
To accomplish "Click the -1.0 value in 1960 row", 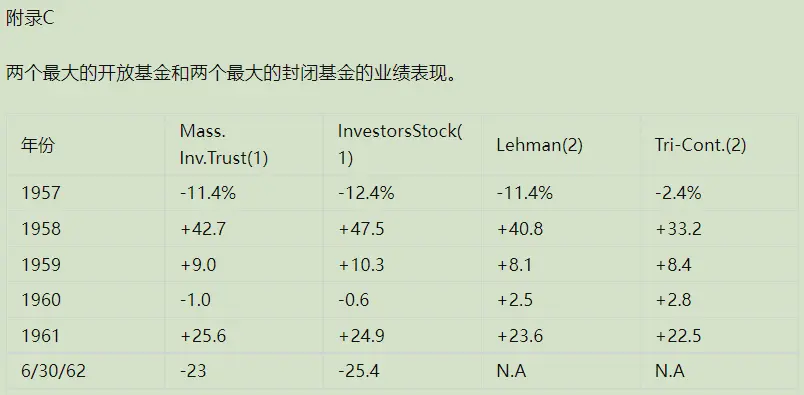I will coord(195,300).
